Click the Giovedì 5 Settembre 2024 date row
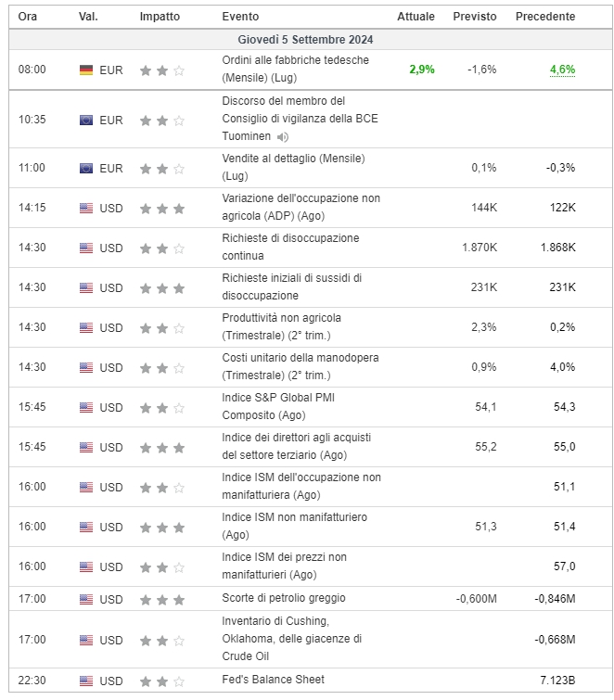This screenshot has width=614, height=700. tap(311, 39)
